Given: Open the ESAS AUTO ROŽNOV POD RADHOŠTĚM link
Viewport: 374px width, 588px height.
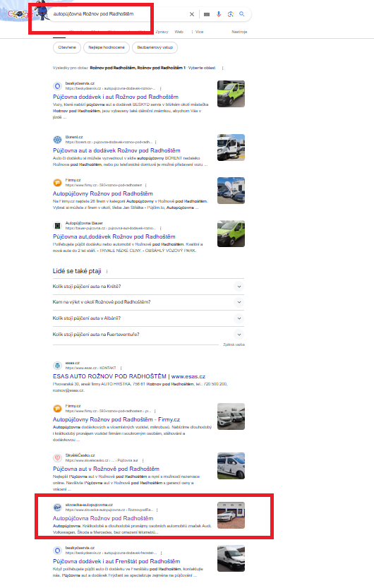Looking at the screenshot, I should (129, 376).
